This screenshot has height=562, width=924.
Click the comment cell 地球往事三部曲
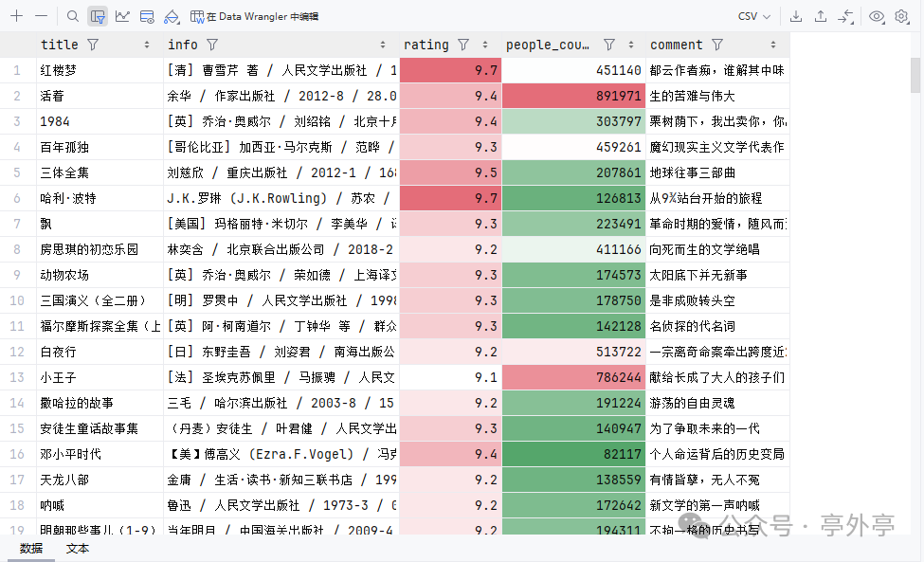click(x=717, y=173)
